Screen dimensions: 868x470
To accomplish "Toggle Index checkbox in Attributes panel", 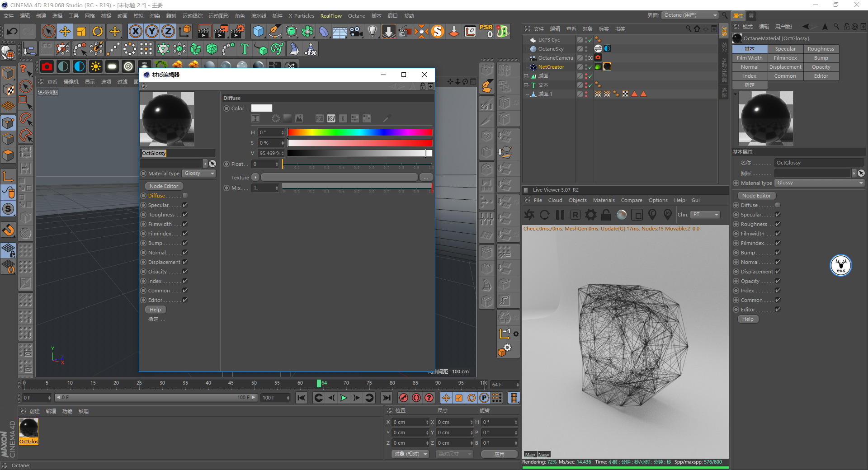I will pyautogui.click(x=778, y=291).
